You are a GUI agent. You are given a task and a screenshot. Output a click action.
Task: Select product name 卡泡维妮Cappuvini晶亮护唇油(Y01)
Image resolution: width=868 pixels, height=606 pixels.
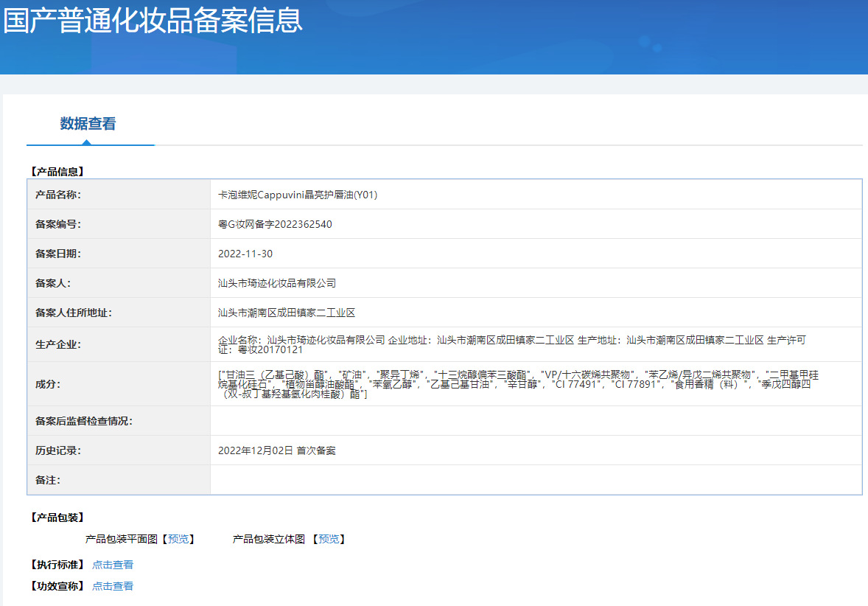[x=298, y=195]
